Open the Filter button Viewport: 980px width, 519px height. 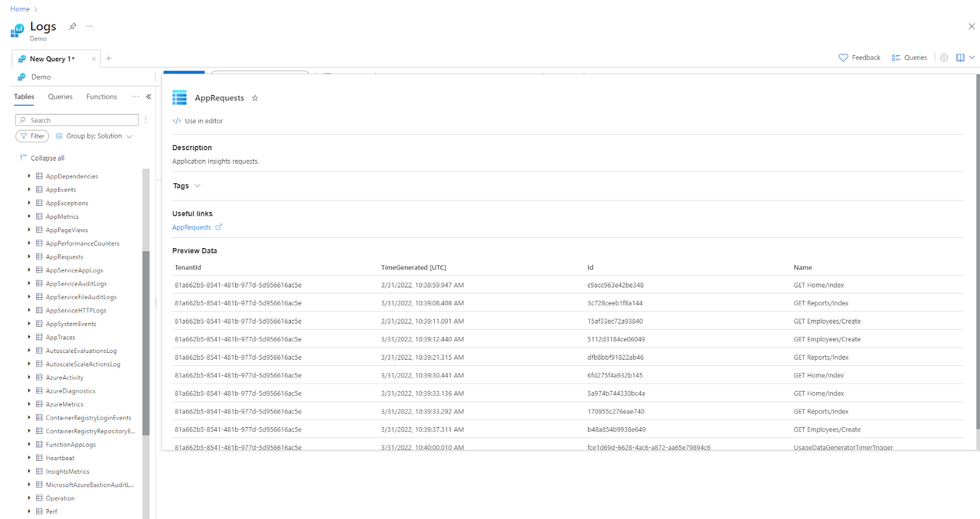click(32, 136)
